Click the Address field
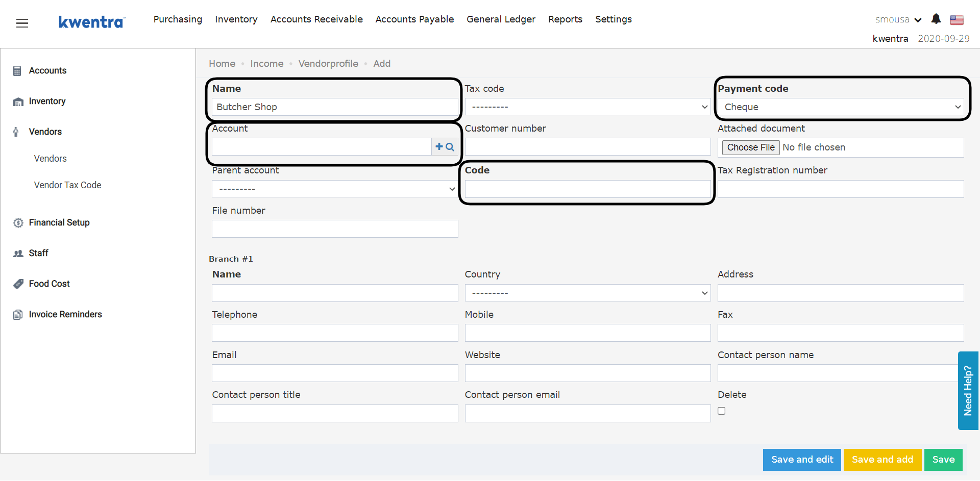This screenshot has width=980, height=481. click(x=841, y=293)
